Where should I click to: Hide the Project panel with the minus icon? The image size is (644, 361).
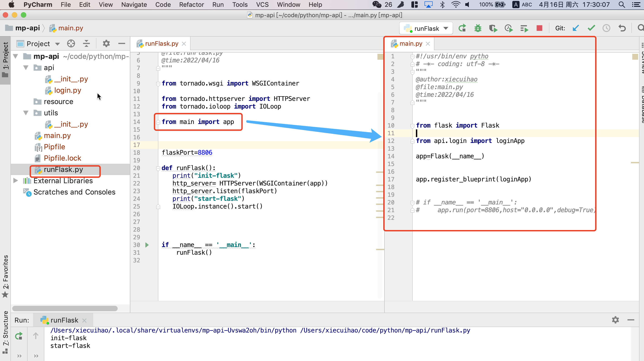tap(122, 43)
